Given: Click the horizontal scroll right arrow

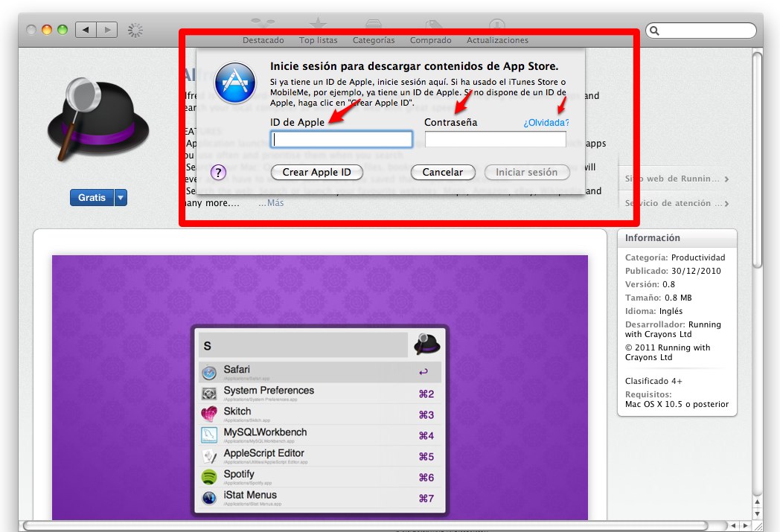Looking at the screenshot, I should point(745,525).
